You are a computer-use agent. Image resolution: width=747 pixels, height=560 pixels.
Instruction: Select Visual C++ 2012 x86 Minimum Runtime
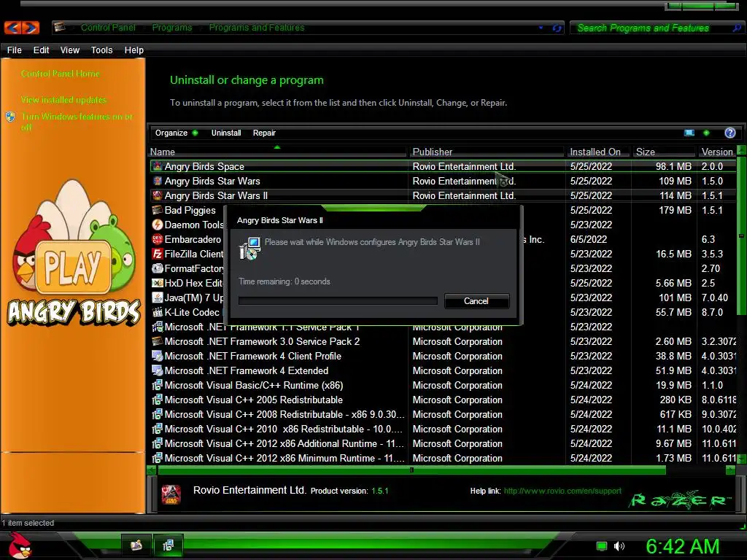pyautogui.click(x=443, y=458)
